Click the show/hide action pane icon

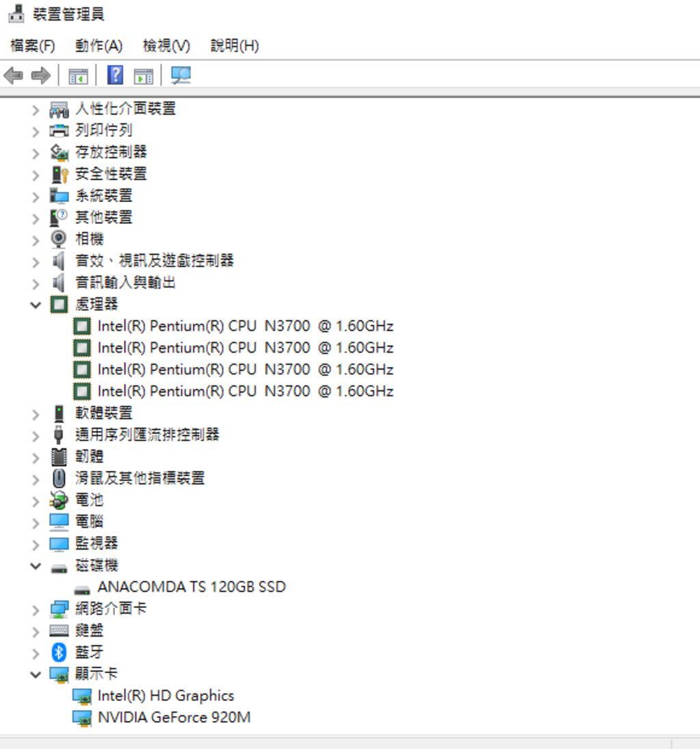143,76
